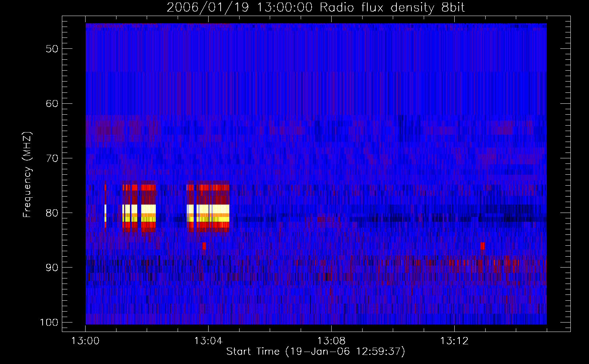Image resolution: width=589 pixels, height=364 pixels.
Task: Click the 70 frequency tick label
Action: [x=52, y=158]
